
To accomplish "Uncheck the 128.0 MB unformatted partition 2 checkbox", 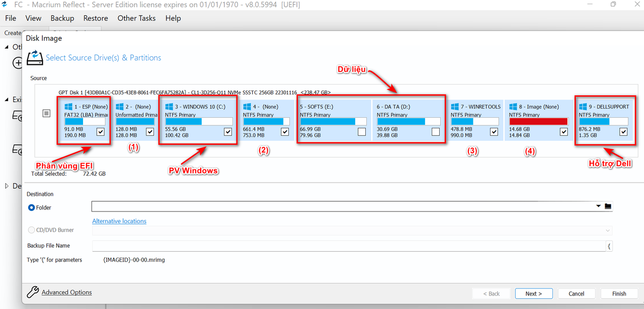I will click(x=150, y=132).
